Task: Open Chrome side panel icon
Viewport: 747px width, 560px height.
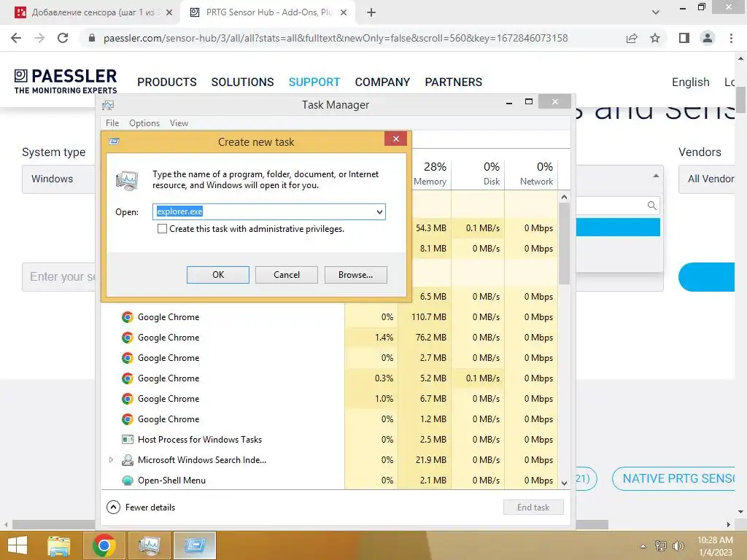Action: pyautogui.click(x=684, y=38)
